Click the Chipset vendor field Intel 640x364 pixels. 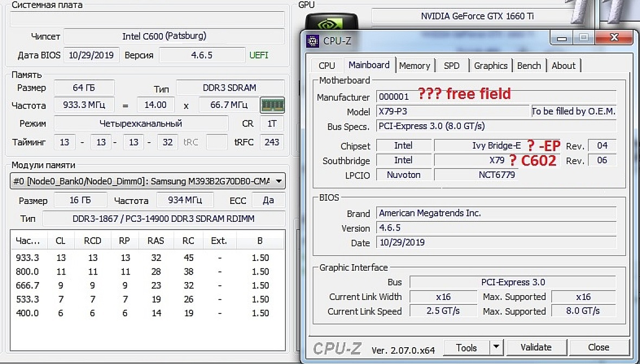pyautogui.click(x=403, y=146)
